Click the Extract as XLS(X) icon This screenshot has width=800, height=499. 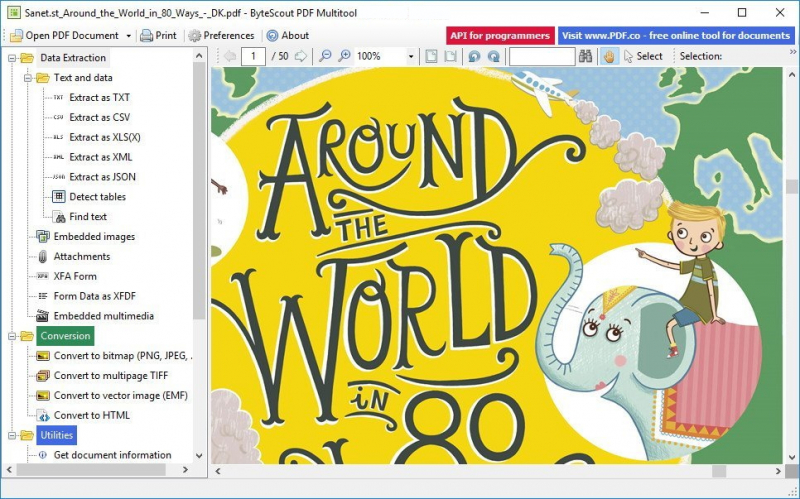coord(59,137)
